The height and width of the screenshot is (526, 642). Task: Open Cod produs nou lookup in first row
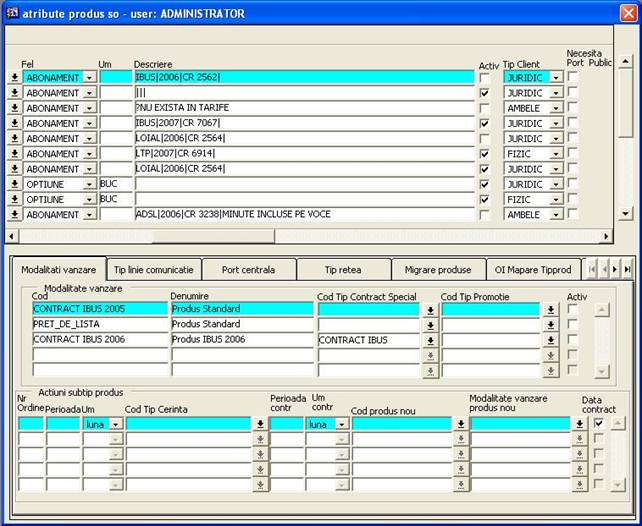pos(460,424)
